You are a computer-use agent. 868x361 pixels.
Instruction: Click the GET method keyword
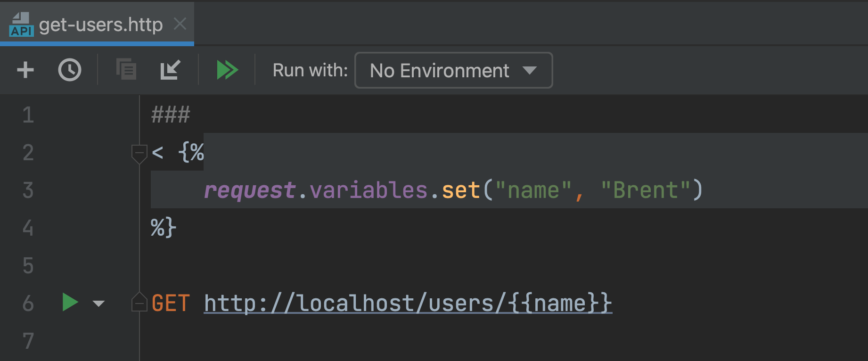point(171,303)
